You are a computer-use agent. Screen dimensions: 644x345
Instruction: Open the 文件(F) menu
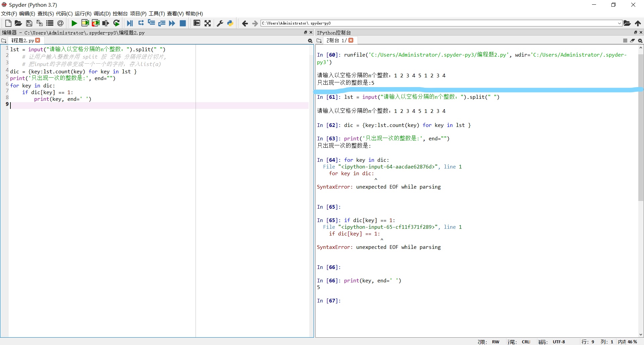click(x=9, y=14)
